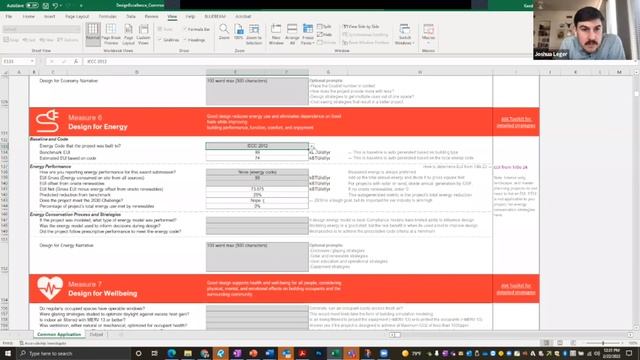This screenshot has height=360, width=640.
Task: Undo the last action
Action: 55,5
